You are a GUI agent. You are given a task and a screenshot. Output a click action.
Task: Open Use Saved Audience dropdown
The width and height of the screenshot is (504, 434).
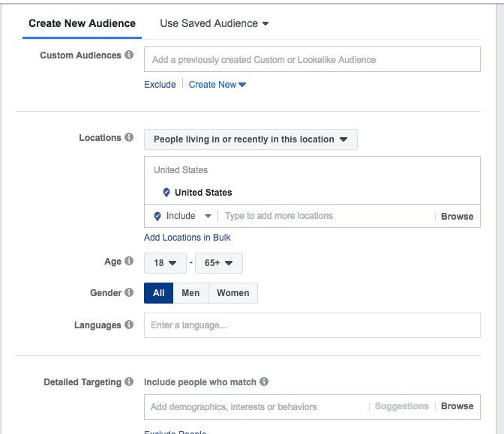pyautogui.click(x=214, y=23)
